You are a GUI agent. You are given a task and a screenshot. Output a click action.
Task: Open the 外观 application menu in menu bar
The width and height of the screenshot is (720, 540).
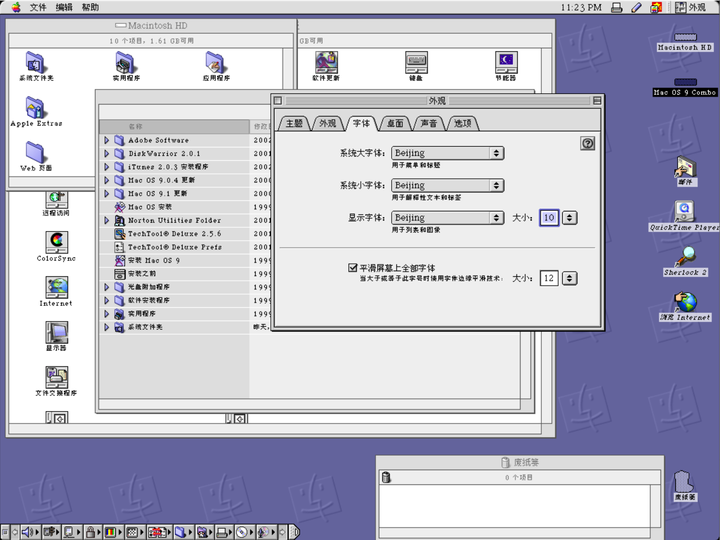[691, 7]
